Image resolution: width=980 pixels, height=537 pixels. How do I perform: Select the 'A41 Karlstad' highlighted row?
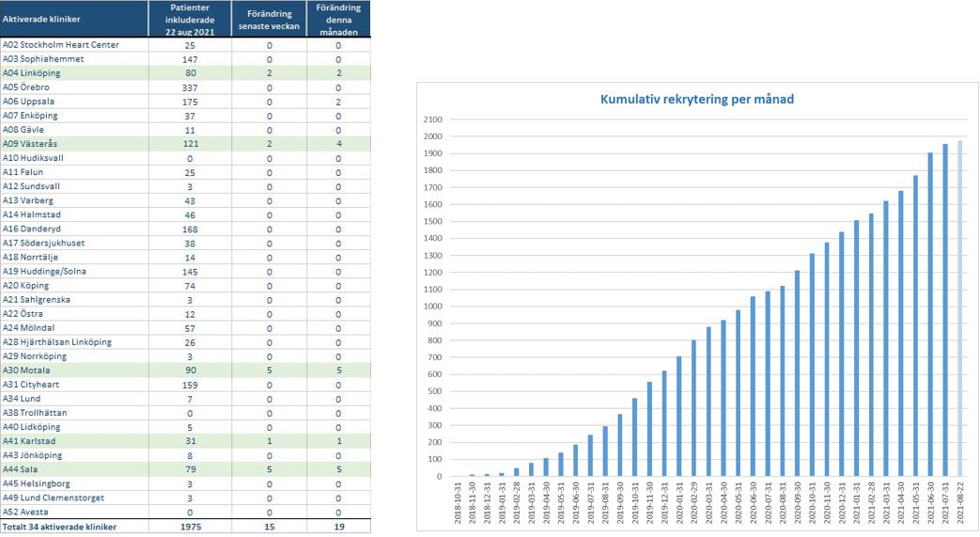[x=185, y=441]
